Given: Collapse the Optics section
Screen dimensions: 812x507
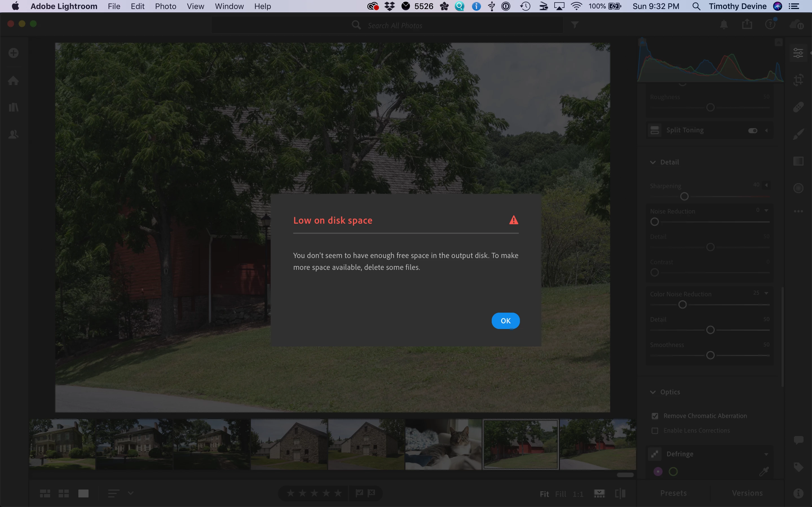Looking at the screenshot, I should tap(653, 392).
